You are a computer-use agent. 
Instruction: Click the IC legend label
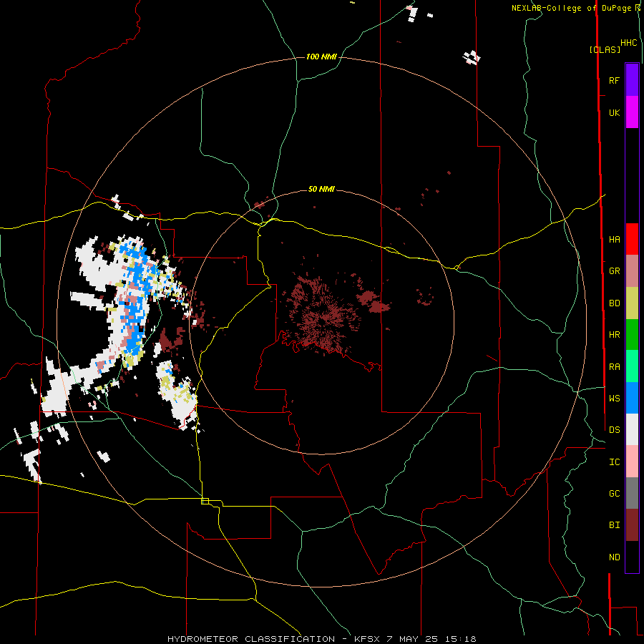click(614, 462)
